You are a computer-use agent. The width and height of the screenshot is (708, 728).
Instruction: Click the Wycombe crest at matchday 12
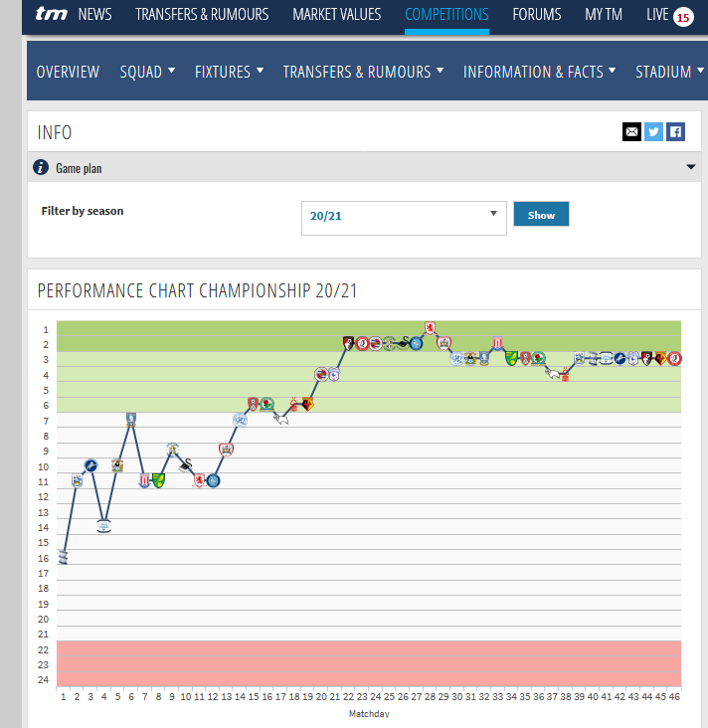(213, 480)
